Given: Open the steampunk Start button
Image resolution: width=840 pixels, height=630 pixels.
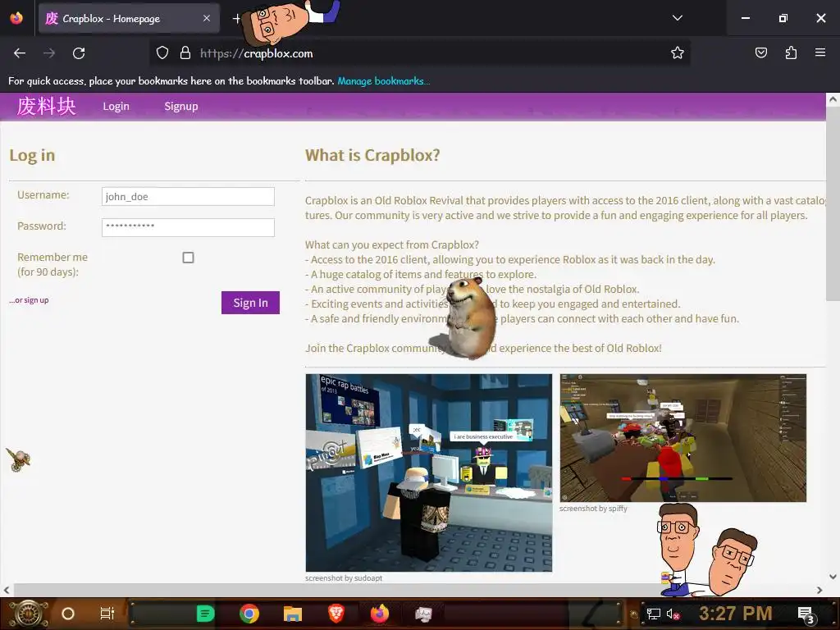Looking at the screenshot, I should point(27,614).
